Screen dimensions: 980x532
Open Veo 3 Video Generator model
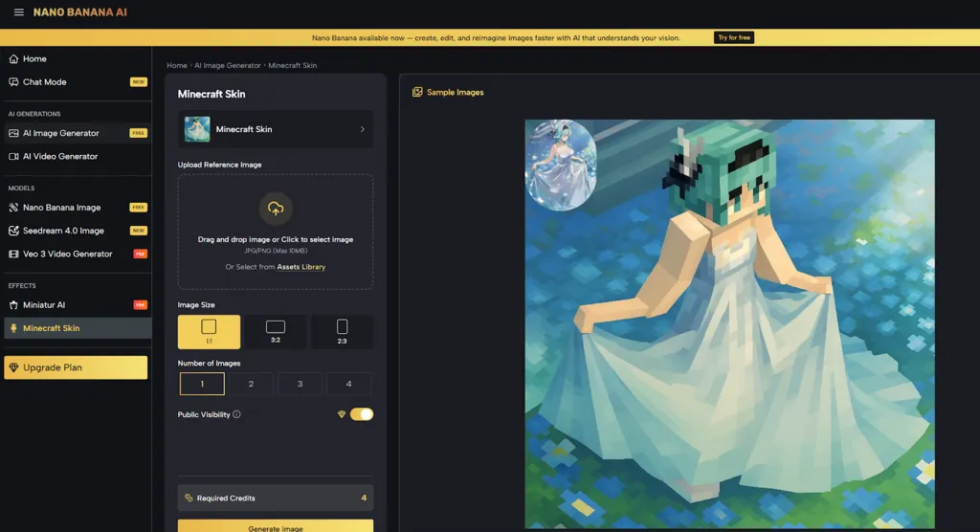click(77, 254)
